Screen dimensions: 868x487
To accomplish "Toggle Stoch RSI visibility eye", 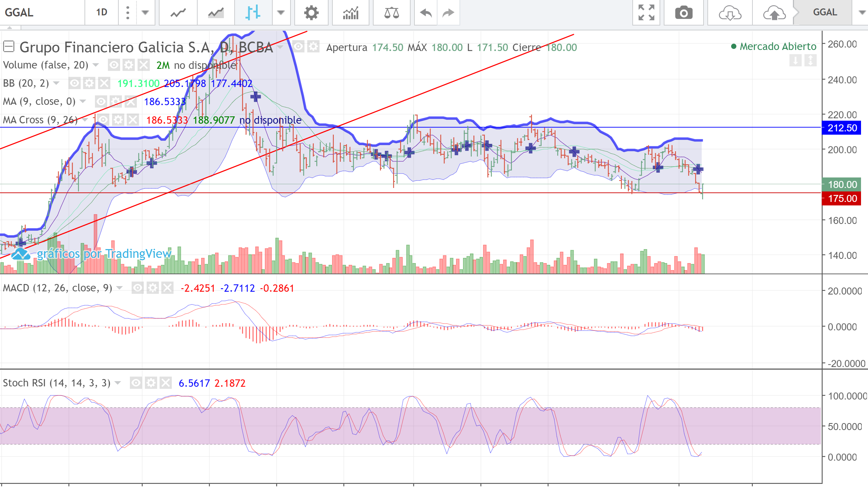I will (136, 383).
